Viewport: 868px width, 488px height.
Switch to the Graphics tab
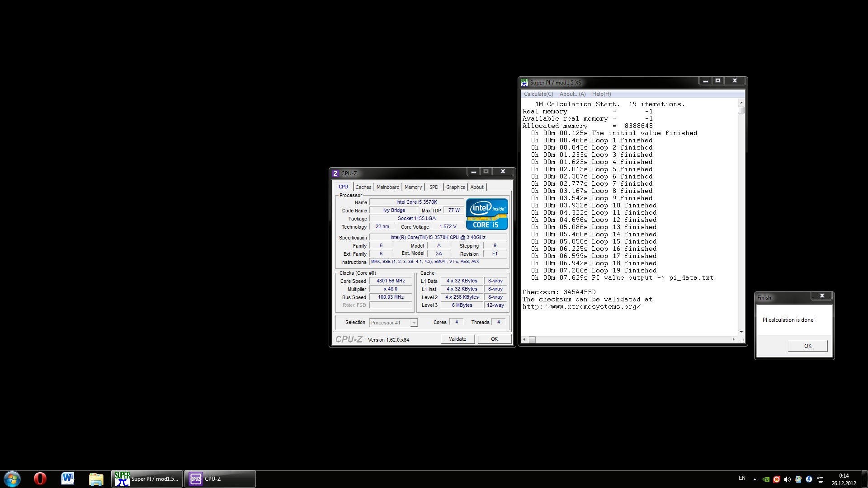pos(455,187)
